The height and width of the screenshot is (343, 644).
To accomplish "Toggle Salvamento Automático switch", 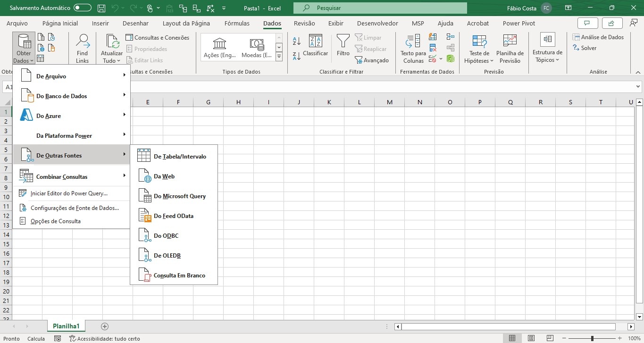I will click(x=83, y=8).
